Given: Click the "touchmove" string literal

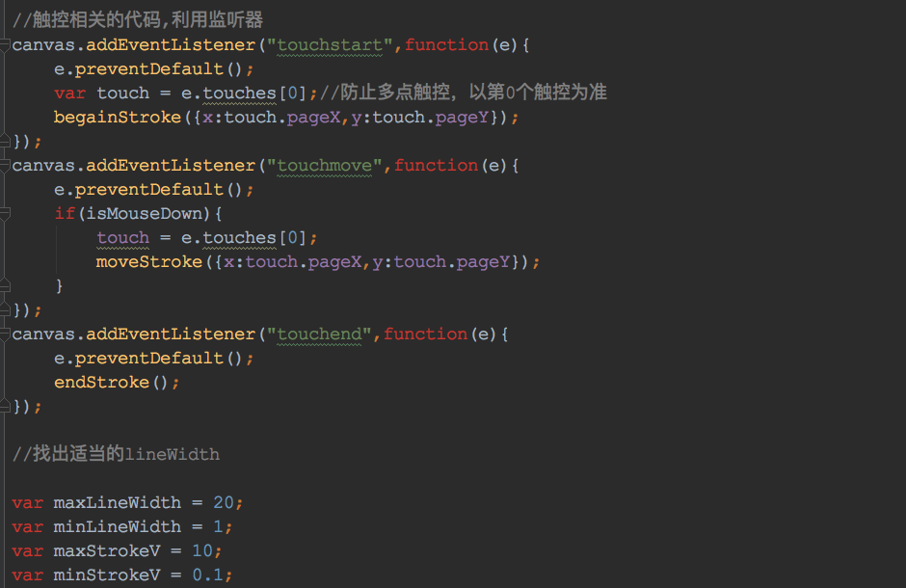Looking at the screenshot, I should pos(324,166).
